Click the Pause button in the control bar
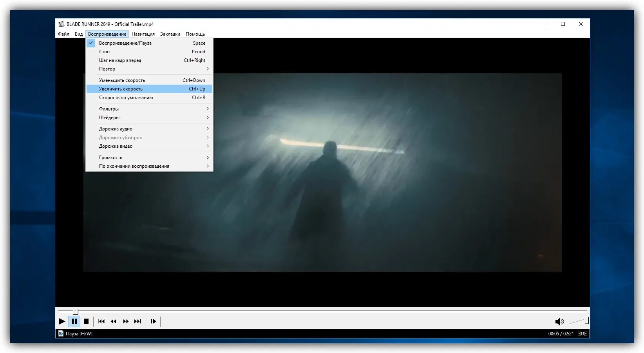 (74, 321)
